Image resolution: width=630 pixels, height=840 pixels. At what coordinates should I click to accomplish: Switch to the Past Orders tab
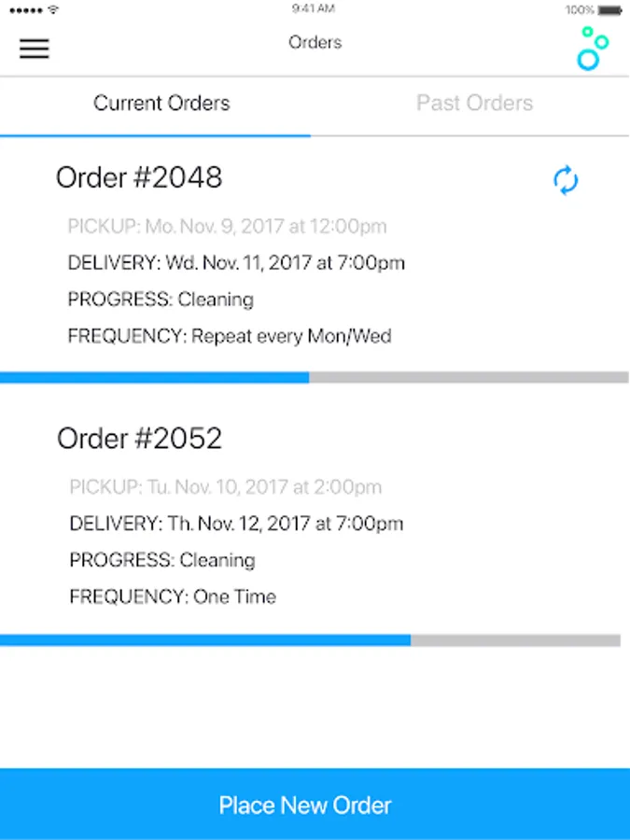click(x=475, y=103)
